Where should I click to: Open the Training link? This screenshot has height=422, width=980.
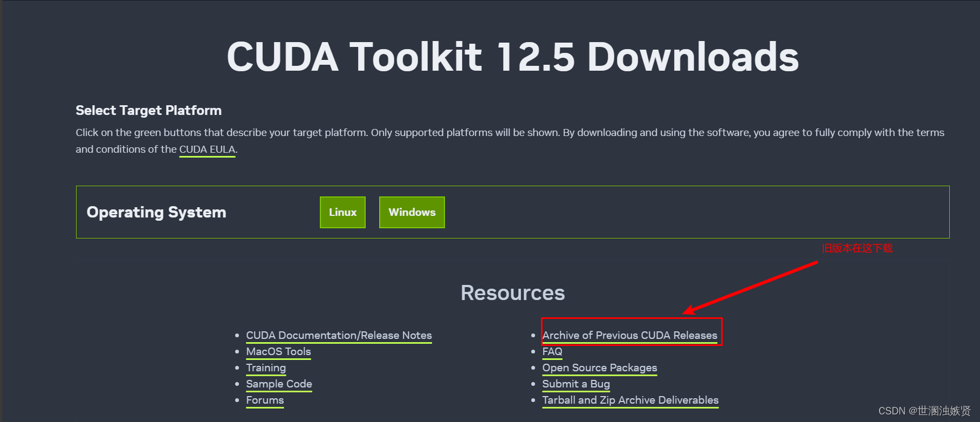tap(266, 368)
